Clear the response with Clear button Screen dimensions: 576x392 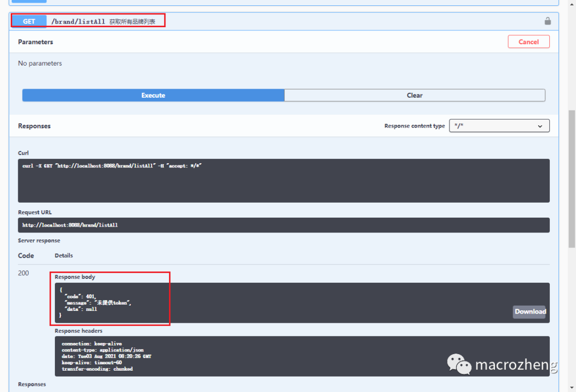tap(414, 95)
